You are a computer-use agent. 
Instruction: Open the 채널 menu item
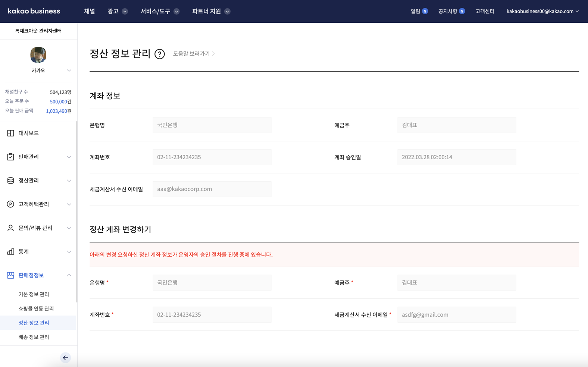(x=89, y=11)
